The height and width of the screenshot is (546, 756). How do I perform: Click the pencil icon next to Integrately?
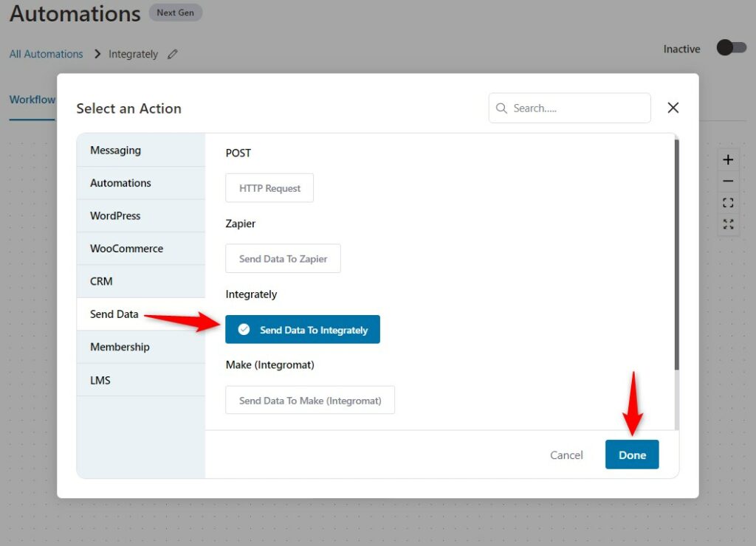point(173,55)
